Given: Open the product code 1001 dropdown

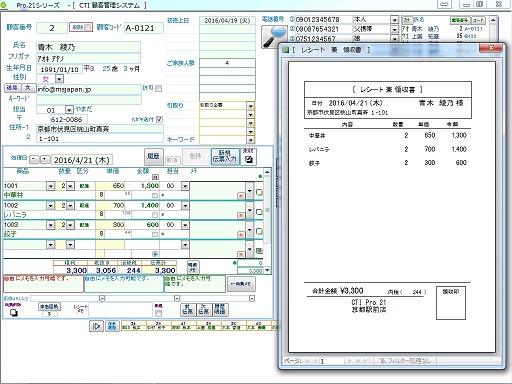Looking at the screenshot, I should coord(51,186).
